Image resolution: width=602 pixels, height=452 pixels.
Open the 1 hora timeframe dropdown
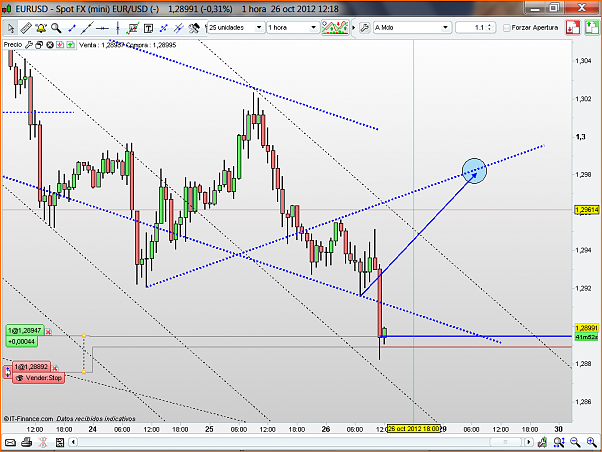click(293, 28)
